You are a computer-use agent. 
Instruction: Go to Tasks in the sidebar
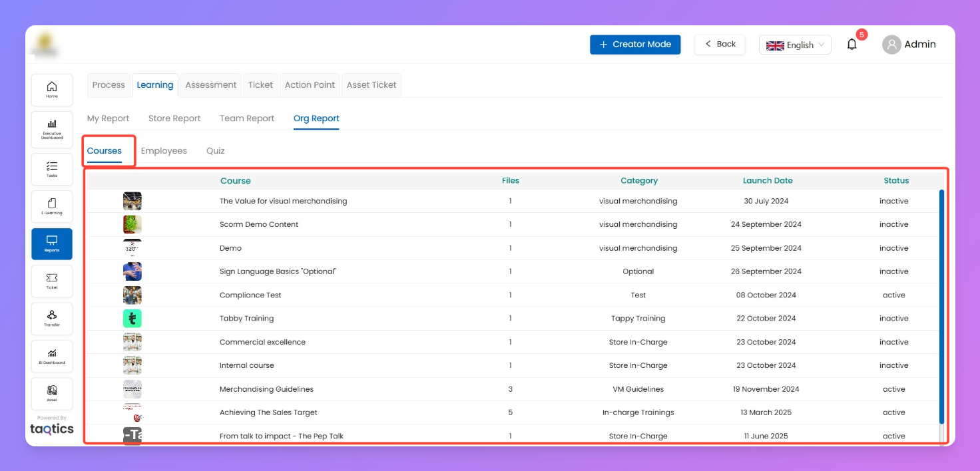[x=52, y=169]
